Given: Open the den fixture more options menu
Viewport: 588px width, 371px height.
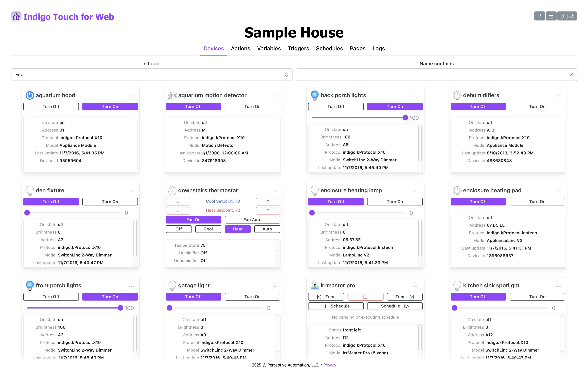Looking at the screenshot, I should pos(131,191).
